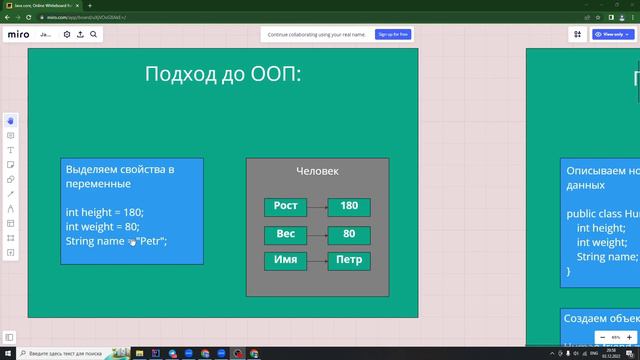Close the Online Whiteboard browser tab
This screenshot has height=360, width=640.
coord(77,6)
